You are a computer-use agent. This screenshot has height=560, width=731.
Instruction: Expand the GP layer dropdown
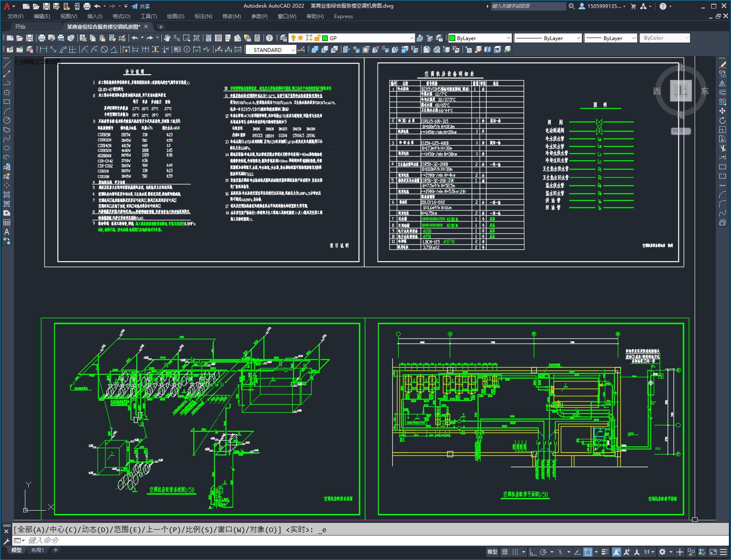[x=412, y=38]
